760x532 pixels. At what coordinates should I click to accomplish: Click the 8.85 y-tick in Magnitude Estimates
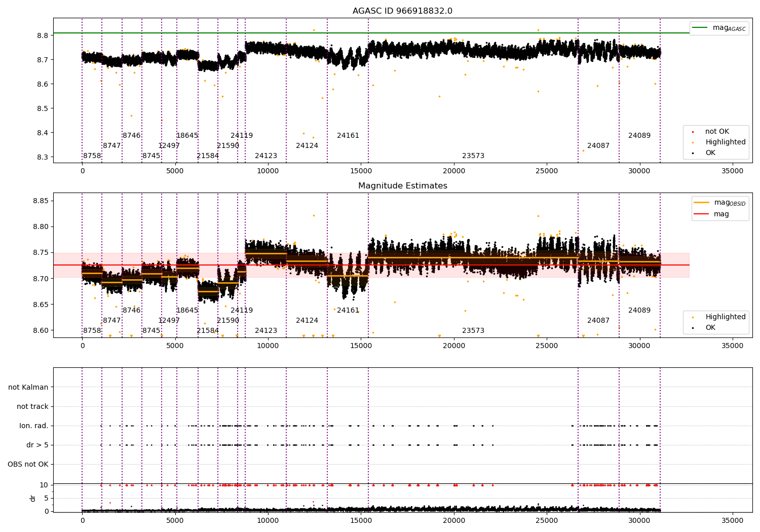coord(41,201)
